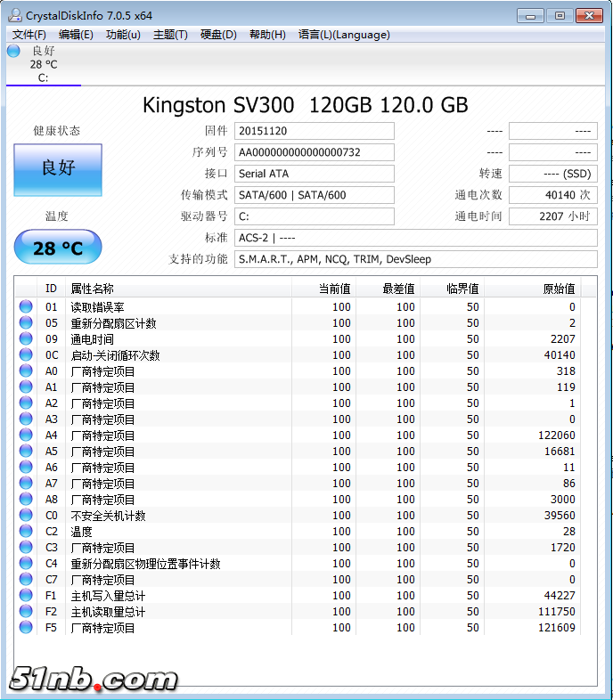The image size is (613, 700).
Task: Click status icon for row A5
Action: pyautogui.click(x=26, y=452)
